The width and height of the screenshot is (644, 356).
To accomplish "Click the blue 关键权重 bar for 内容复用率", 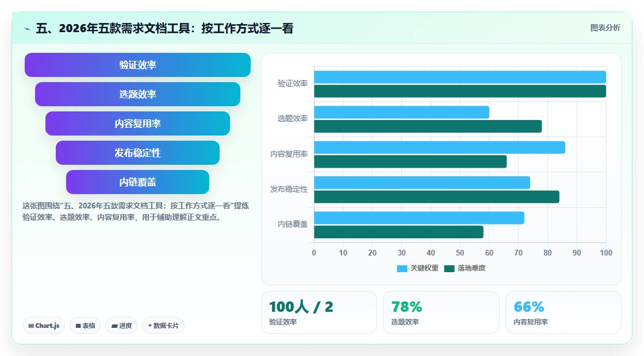I will (x=439, y=148).
